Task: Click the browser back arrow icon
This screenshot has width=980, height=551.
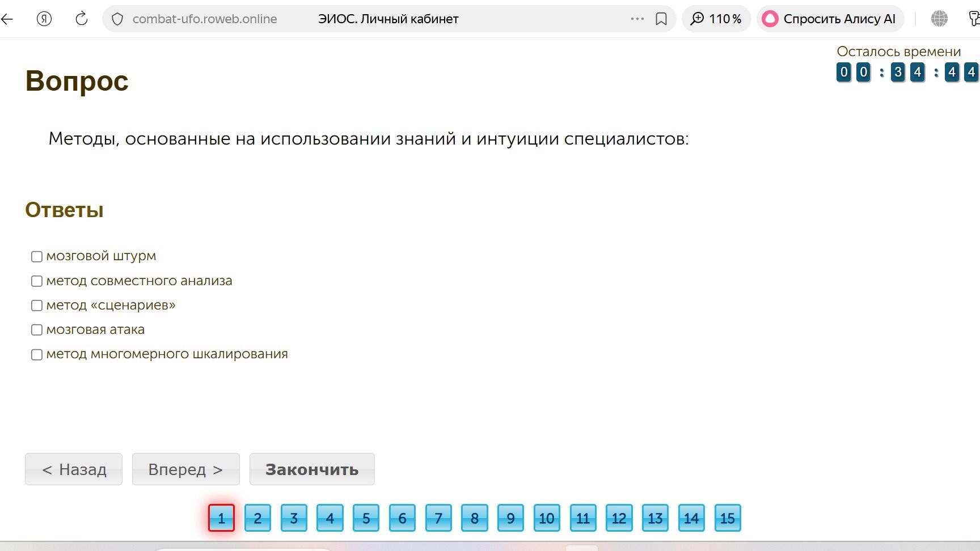Action: (7, 19)
